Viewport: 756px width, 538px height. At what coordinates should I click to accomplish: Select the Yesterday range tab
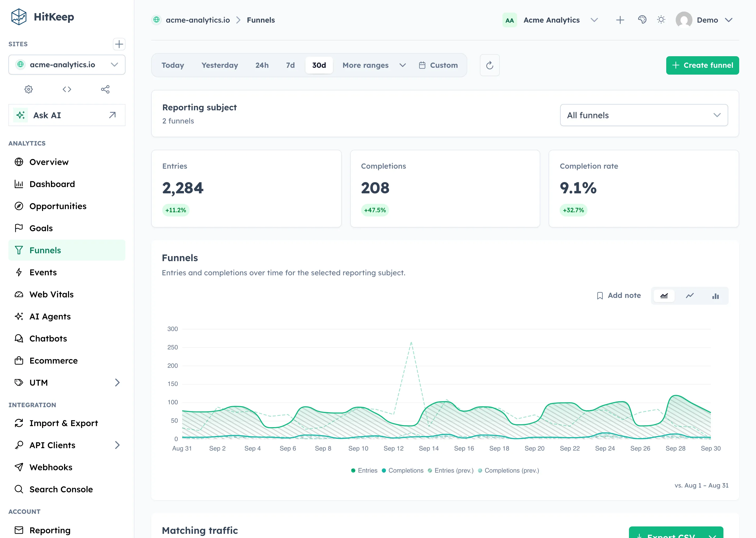pos(220,65)
